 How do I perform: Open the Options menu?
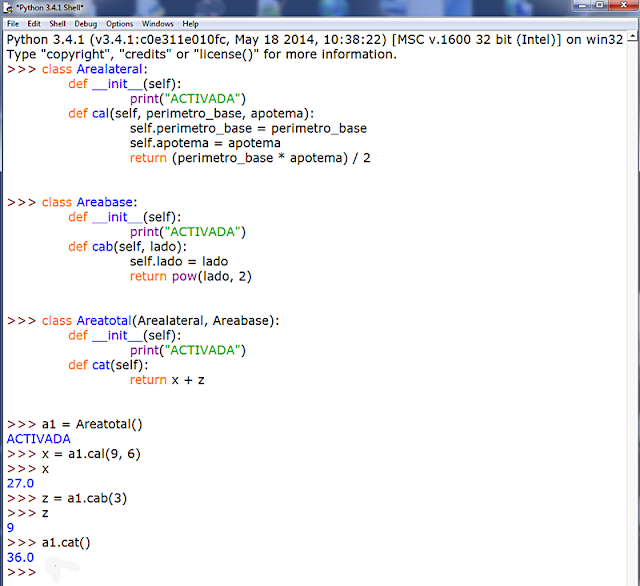(120, 24)
